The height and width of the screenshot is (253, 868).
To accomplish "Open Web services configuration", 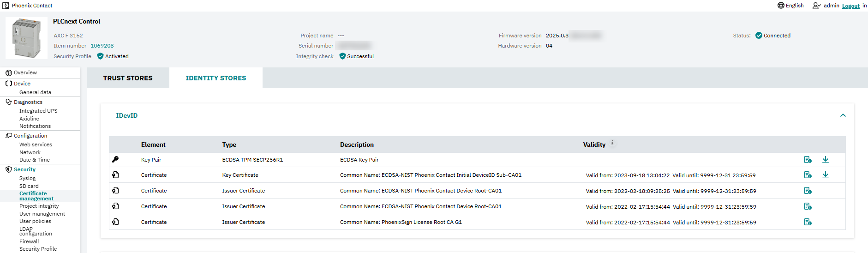I will [36, 145].
